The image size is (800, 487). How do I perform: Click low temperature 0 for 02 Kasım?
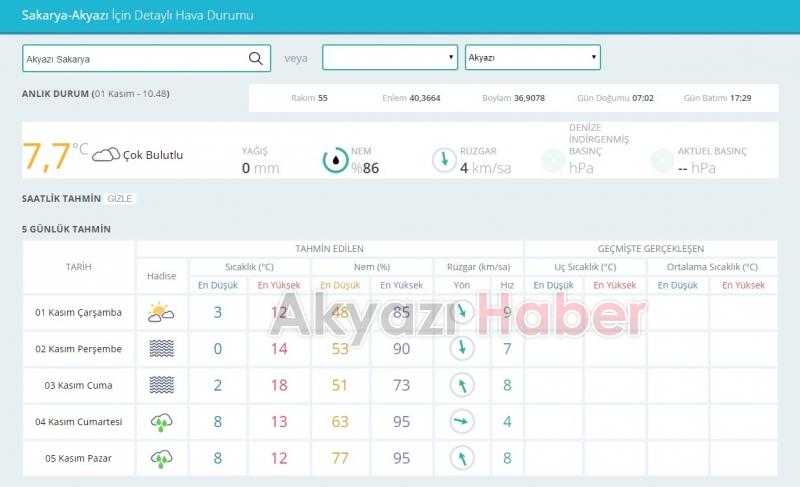[x=218, y=349]
